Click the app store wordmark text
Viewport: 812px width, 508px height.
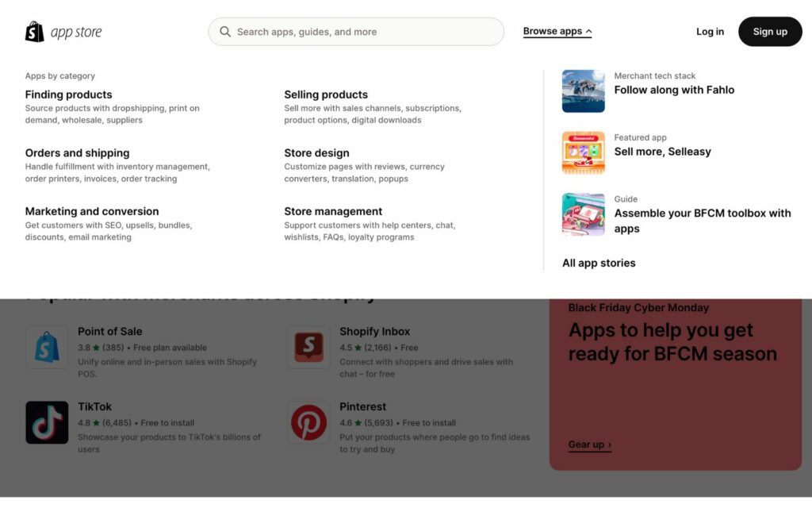(76, 32)
